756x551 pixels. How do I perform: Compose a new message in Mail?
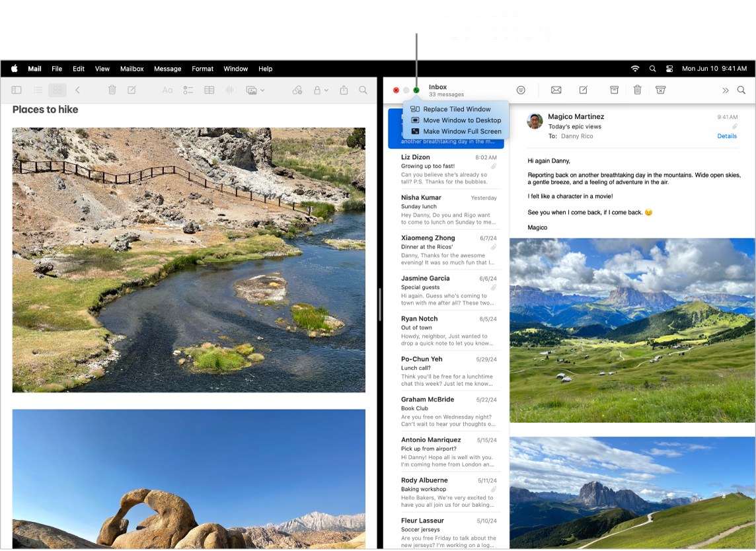click(x=584, y=90)
